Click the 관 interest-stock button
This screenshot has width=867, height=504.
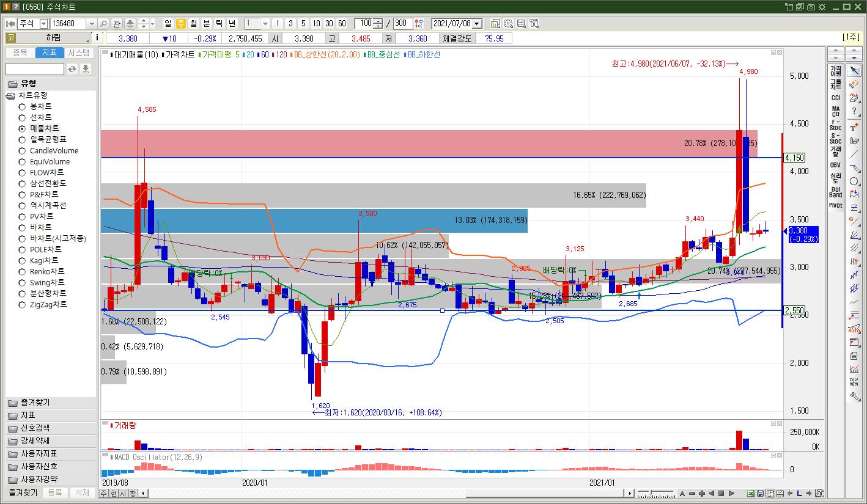[x=117, y=24]
